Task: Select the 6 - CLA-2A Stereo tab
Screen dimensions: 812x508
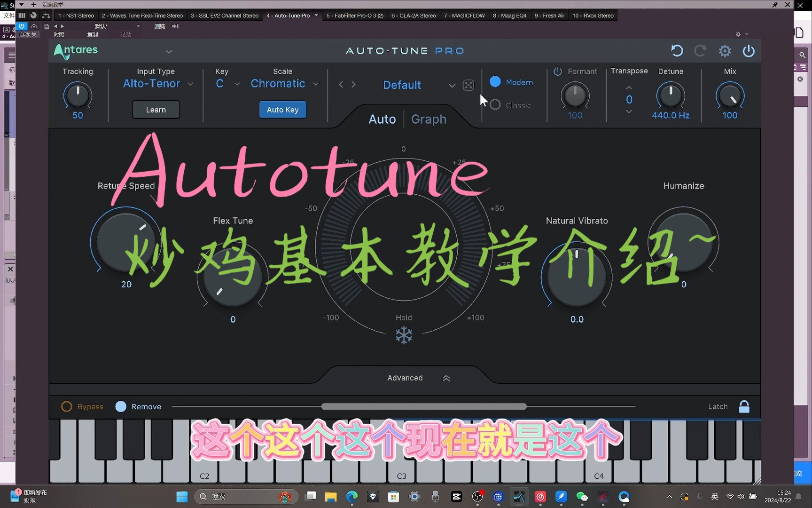Action: click(413, 15)
